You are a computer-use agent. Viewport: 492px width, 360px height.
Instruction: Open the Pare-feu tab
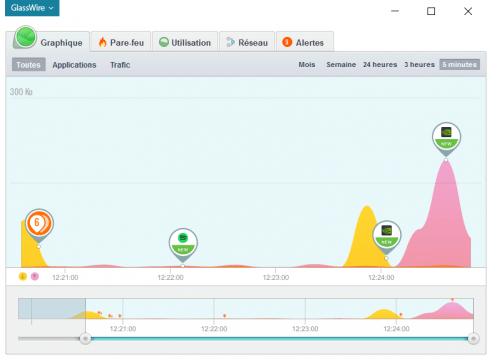pos(121,42)
